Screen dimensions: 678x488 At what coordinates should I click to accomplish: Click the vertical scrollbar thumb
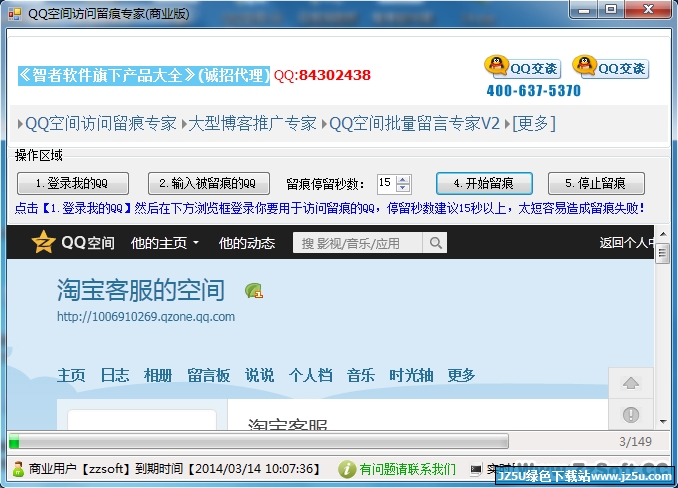662,253
